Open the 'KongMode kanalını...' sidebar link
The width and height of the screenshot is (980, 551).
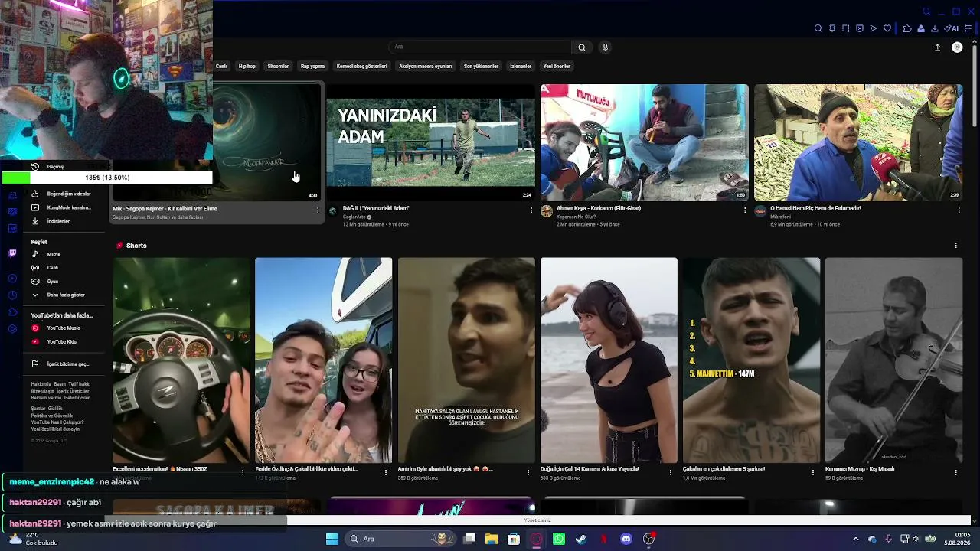coord(69,207)
